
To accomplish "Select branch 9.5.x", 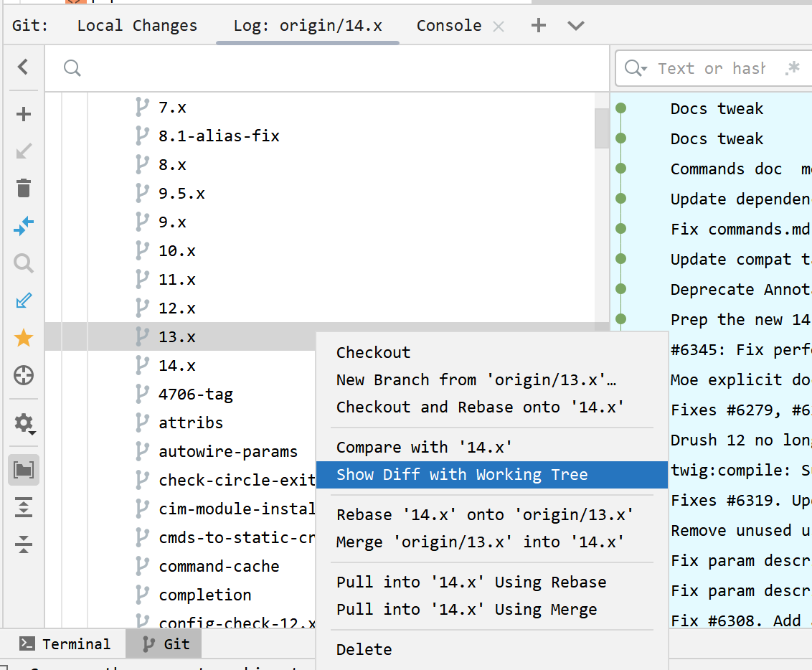I will pos(181,194).
